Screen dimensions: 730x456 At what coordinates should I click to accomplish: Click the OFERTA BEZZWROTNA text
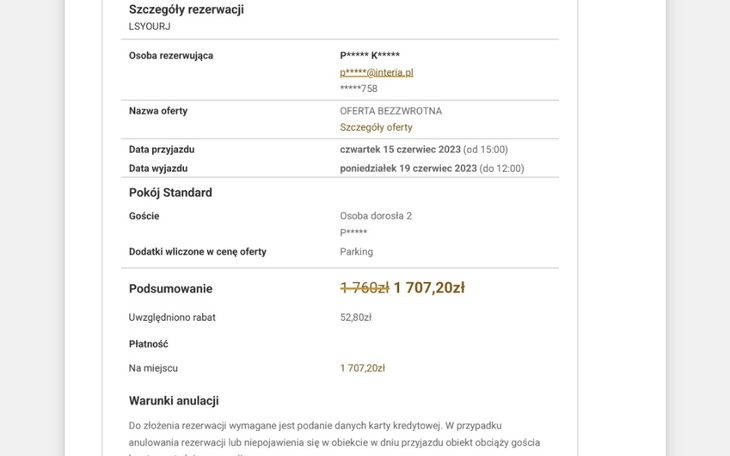[x=391, y=111]
